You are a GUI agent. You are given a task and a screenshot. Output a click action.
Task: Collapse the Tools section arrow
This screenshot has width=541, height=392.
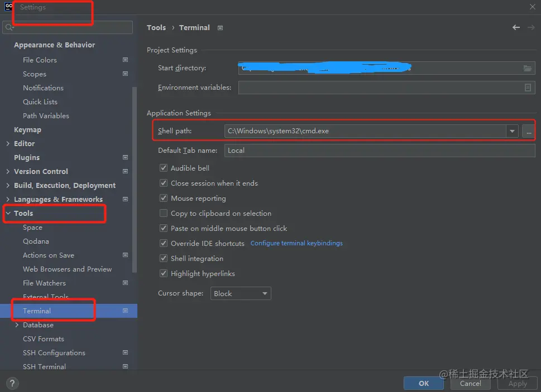point(8,213)
